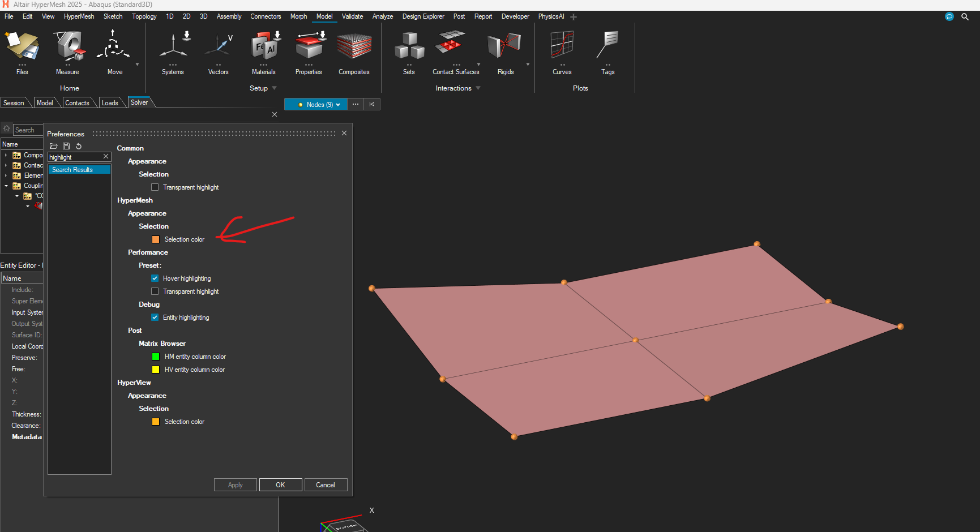Open the dropdown arrow beside Contact Surfaces
980x532 pixels.
(478, 65)
